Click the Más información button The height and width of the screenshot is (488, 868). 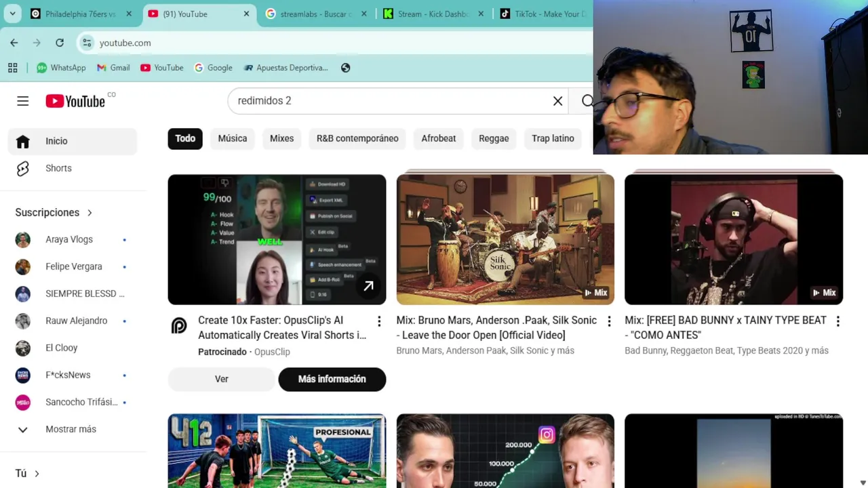click(332, 379)
